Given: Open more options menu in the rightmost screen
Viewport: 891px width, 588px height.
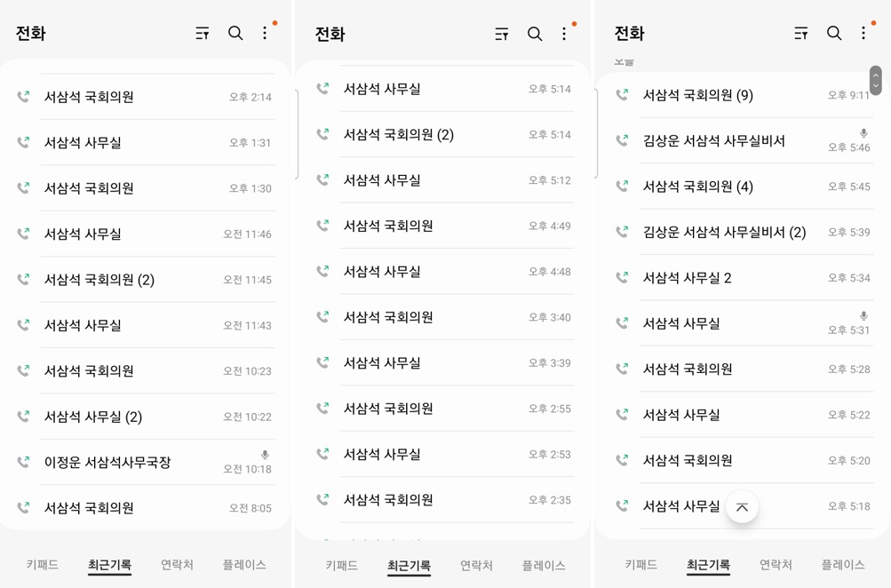Looking at the screenshot, I should click(x=863, y=34).
